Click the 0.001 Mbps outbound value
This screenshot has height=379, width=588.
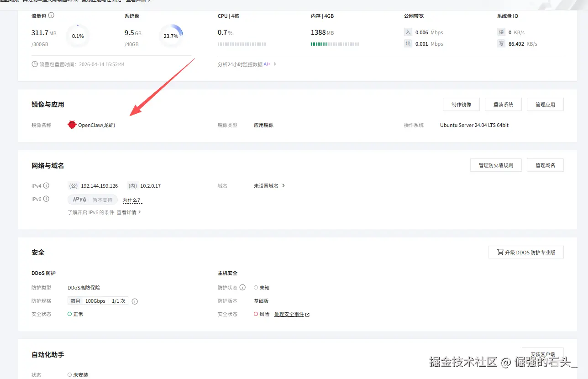coord(429,44)
